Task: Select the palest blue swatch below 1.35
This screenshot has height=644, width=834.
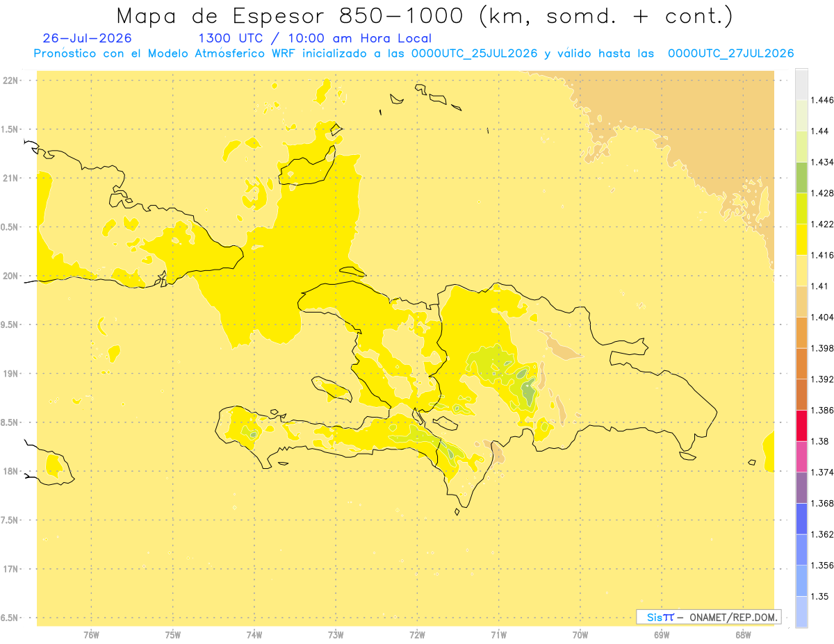Action: [801, 611]
